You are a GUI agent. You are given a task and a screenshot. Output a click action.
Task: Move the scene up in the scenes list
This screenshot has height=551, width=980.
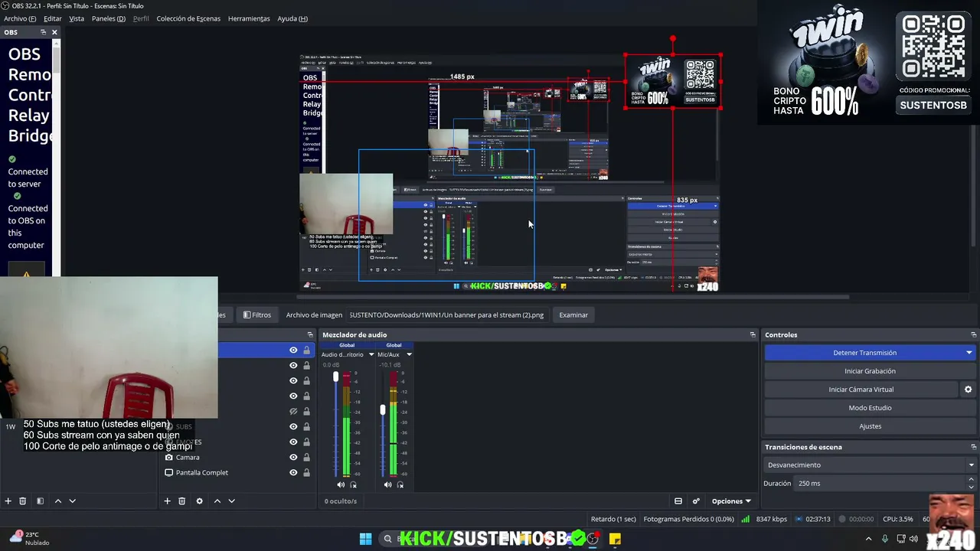[57, 501]
